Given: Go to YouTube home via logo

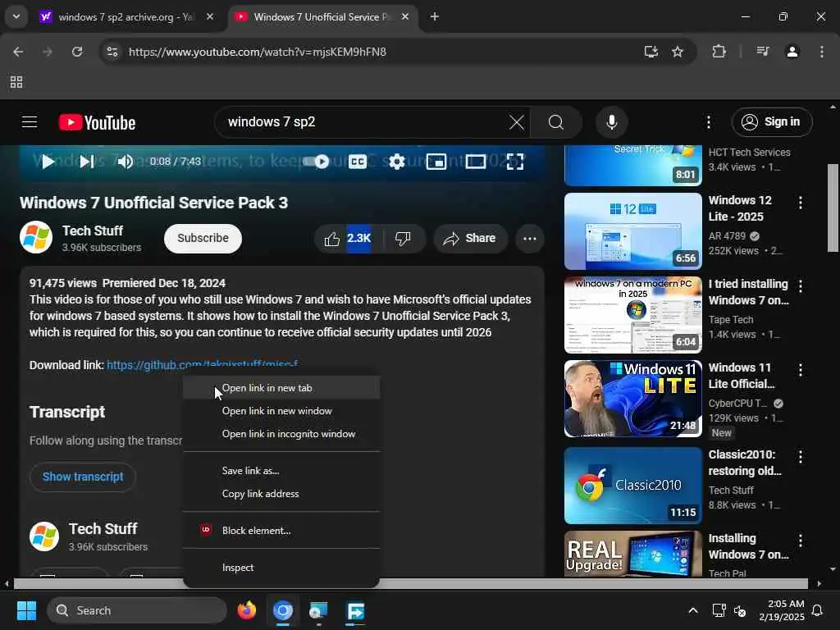Looking at the screenshot, I should click(97, 122).
